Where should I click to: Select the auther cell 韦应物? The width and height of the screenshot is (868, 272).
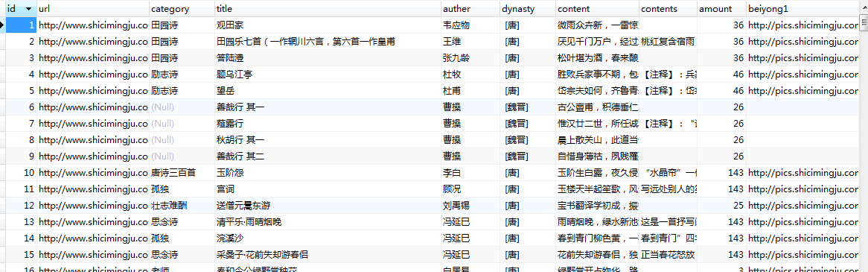click(470, 25)
